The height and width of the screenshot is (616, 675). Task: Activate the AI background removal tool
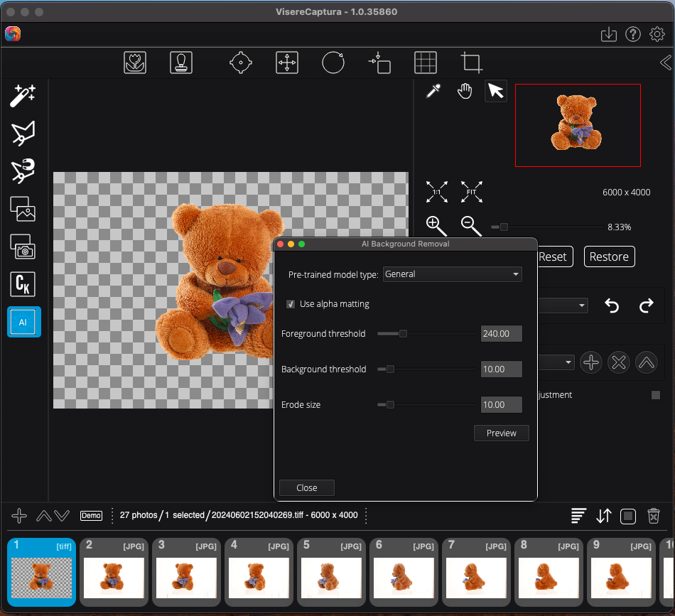pos(23,322)
